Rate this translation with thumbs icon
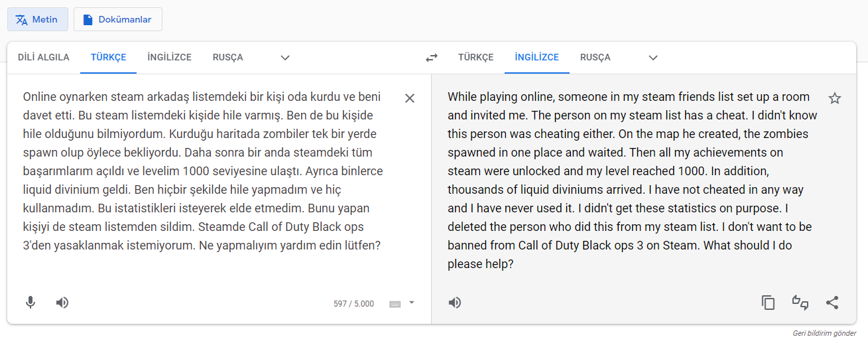The width and height of the screenshot is (868, 355). click(800, 303)
